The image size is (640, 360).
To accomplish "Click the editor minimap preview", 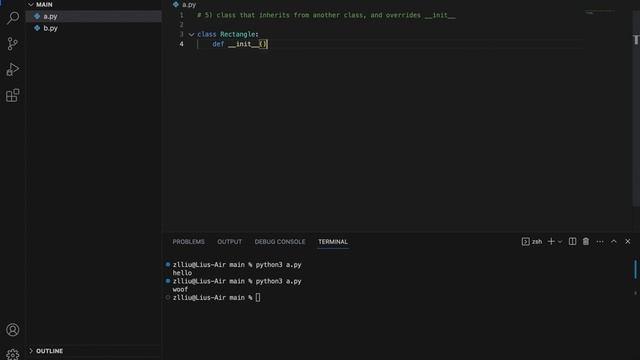I will click(600, 13).
